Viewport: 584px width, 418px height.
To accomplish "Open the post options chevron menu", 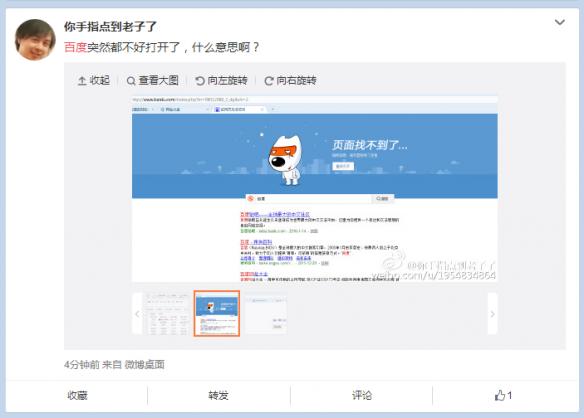I will (559, 22).
